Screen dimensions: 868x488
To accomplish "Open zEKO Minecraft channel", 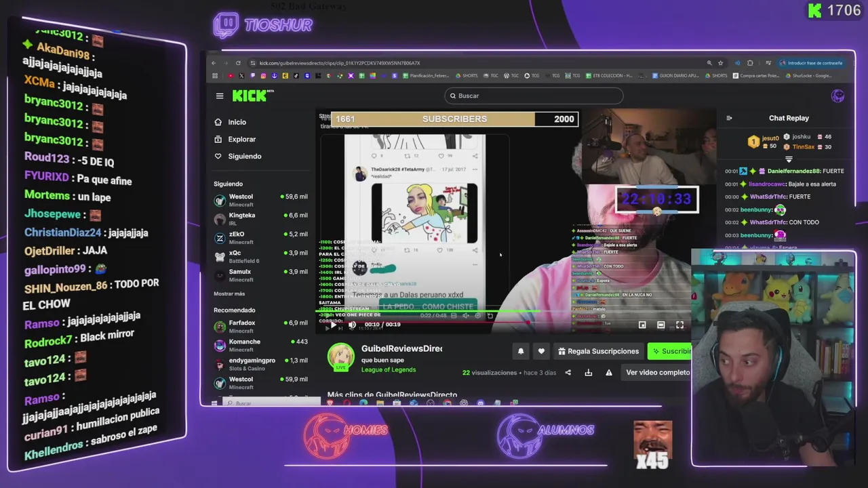I will [261, 238].
